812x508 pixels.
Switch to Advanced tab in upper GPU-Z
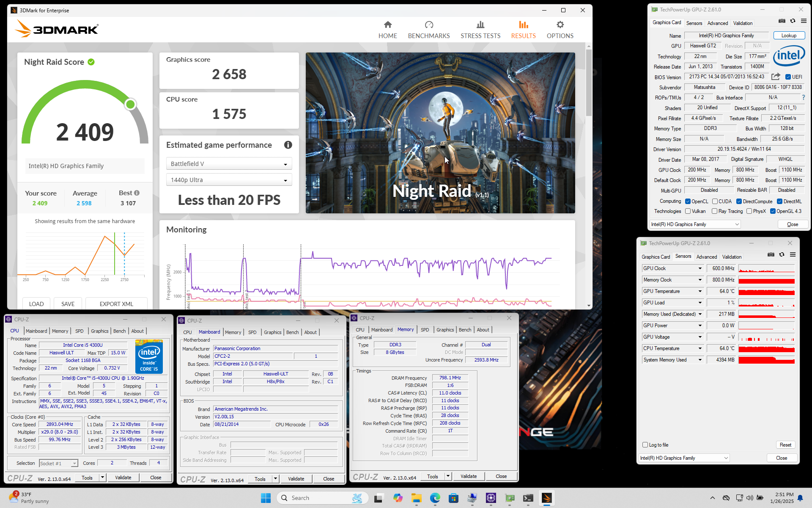[718, 23]
